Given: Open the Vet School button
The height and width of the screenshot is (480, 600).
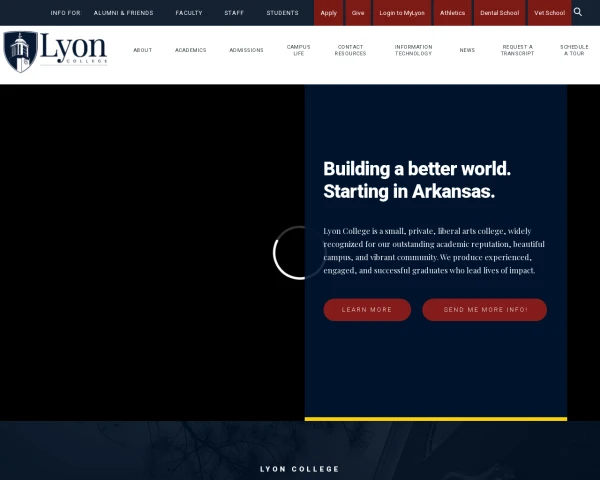Looking at the screenshot, I should tap(549, 13).
